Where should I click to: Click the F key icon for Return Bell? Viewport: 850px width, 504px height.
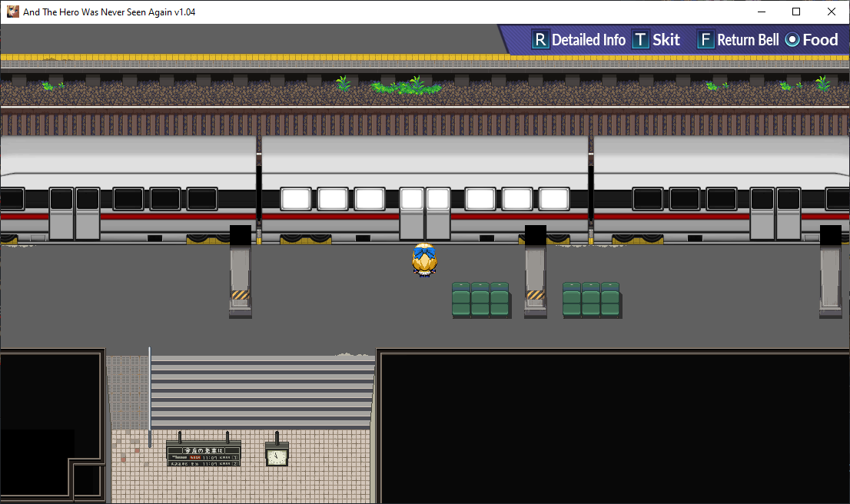coord(706,40)
